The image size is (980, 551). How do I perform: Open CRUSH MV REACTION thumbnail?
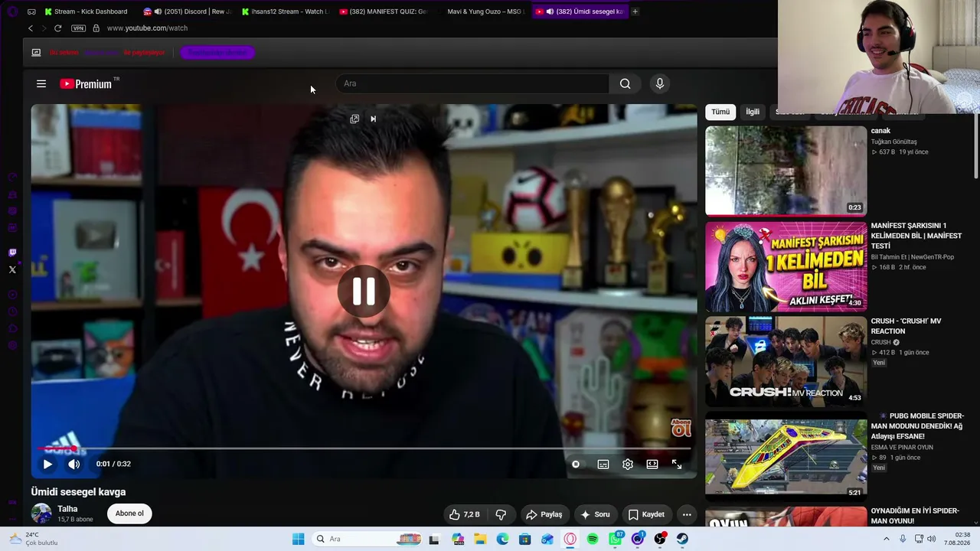(786, 361)
